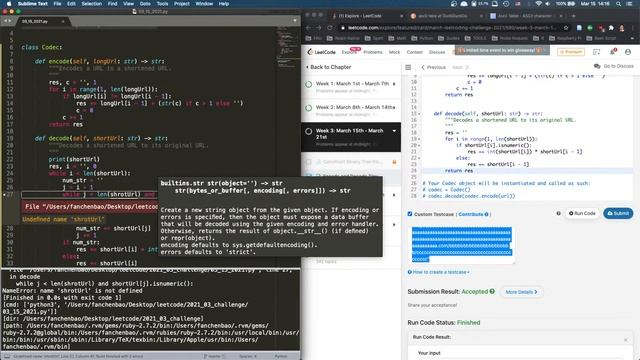Open the Problems page in LeetCode nav
This screenshot has height=360, width=640.
click(373, 52)
